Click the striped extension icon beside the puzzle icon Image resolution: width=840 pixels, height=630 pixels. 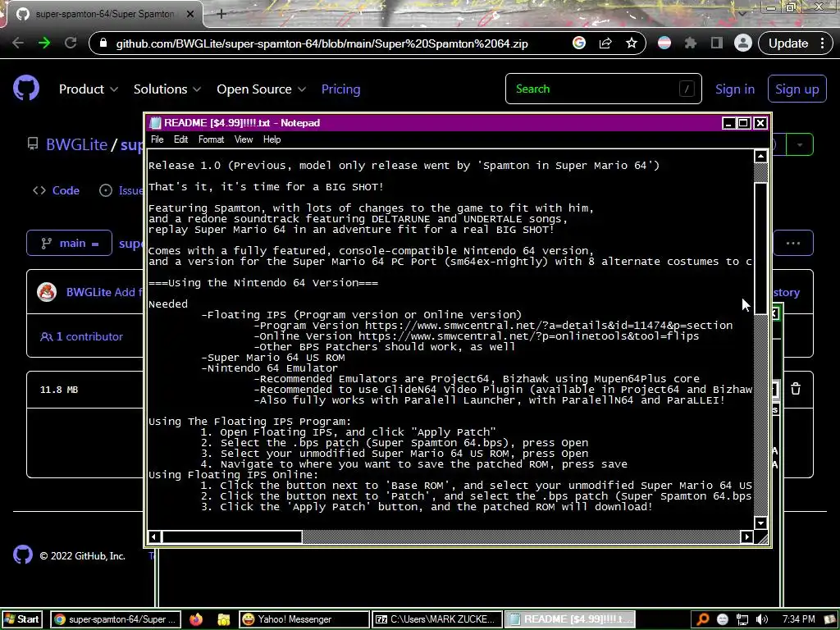664,43
